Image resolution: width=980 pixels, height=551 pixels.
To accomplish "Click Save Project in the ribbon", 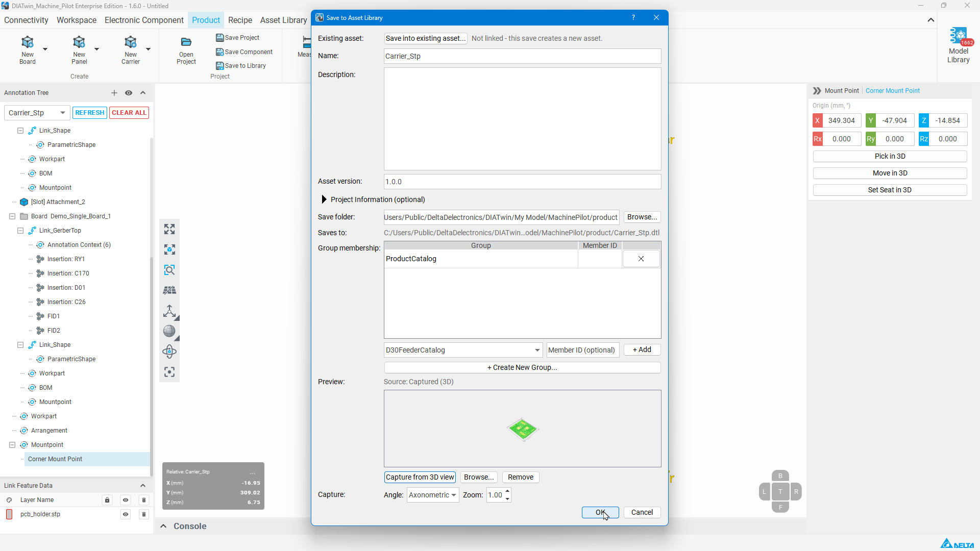I will pos(238,38).
